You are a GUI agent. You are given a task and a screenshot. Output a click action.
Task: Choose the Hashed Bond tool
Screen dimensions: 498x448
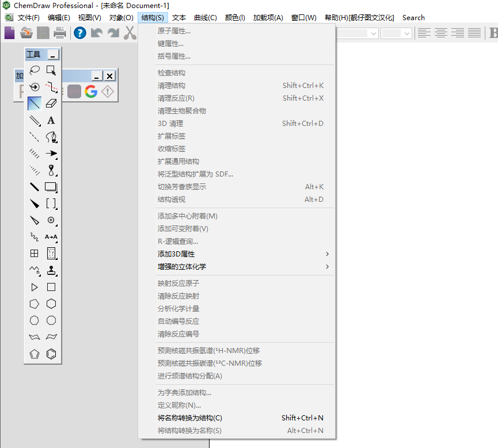pos(35,154)
